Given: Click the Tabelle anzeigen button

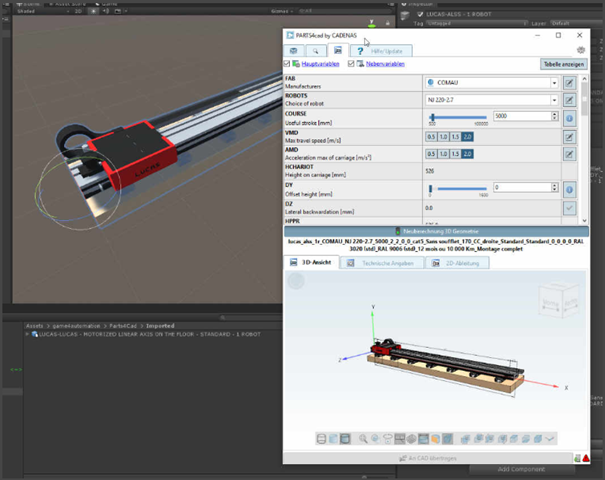Looking at the screenshot, I should point(563,64).
